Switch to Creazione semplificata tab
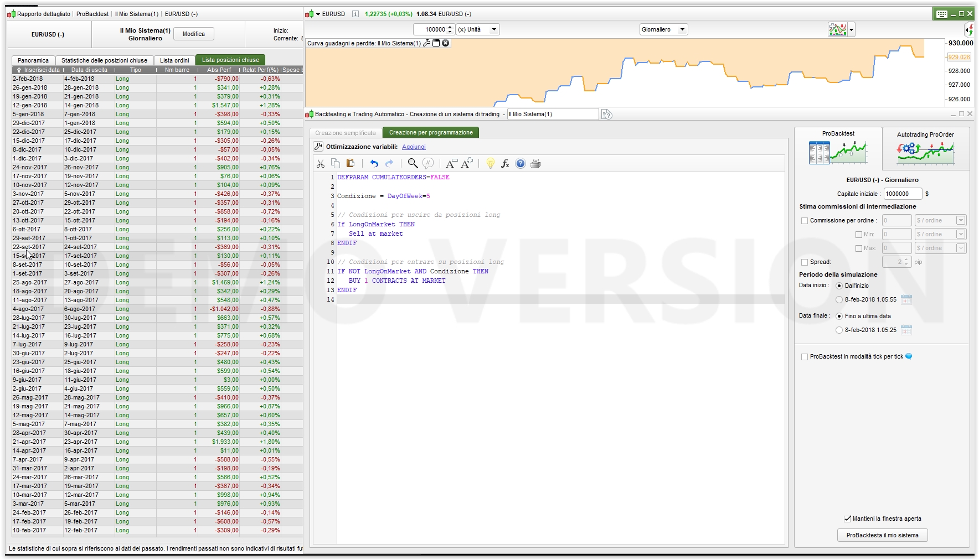 pos(346,133)
